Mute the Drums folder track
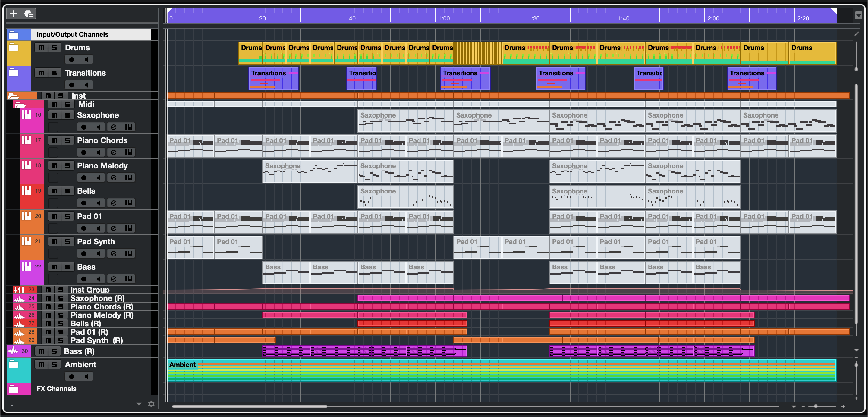The image size is (868, 417). click(x=42, y=48)
